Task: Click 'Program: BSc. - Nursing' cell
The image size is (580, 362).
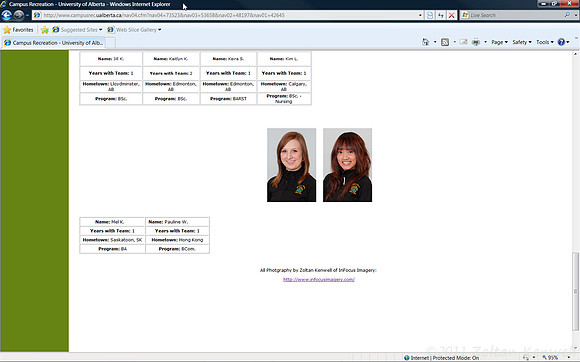Action: coord(284,99)
